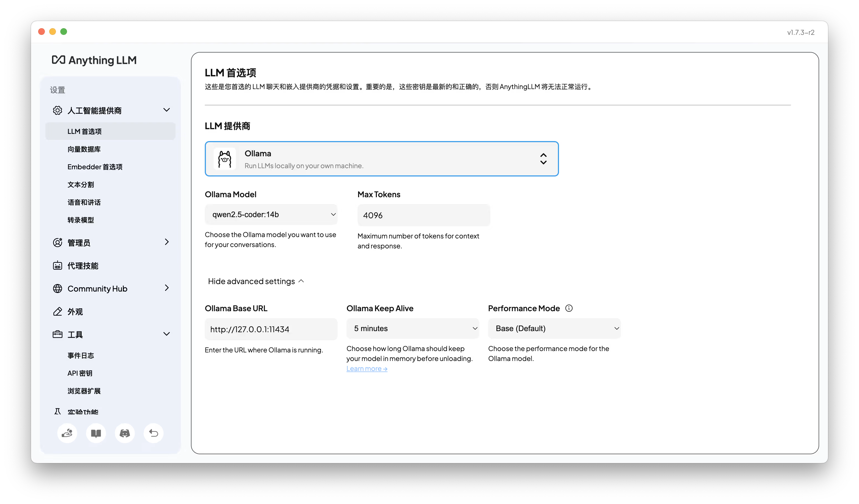Viewport: 859px width, 504px height.
Task: Click the LLM 首选项 page heading
Action: coord(230,72)
